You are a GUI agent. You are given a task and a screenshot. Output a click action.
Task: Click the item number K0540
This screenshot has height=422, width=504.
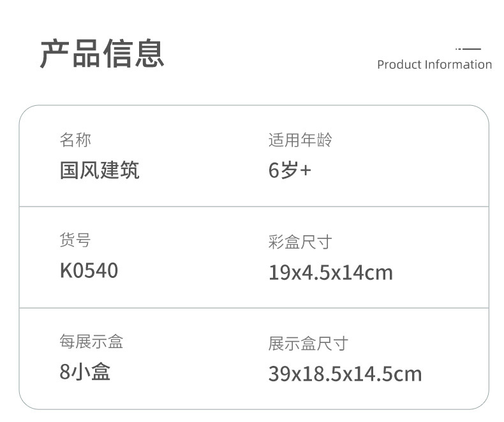89,271
